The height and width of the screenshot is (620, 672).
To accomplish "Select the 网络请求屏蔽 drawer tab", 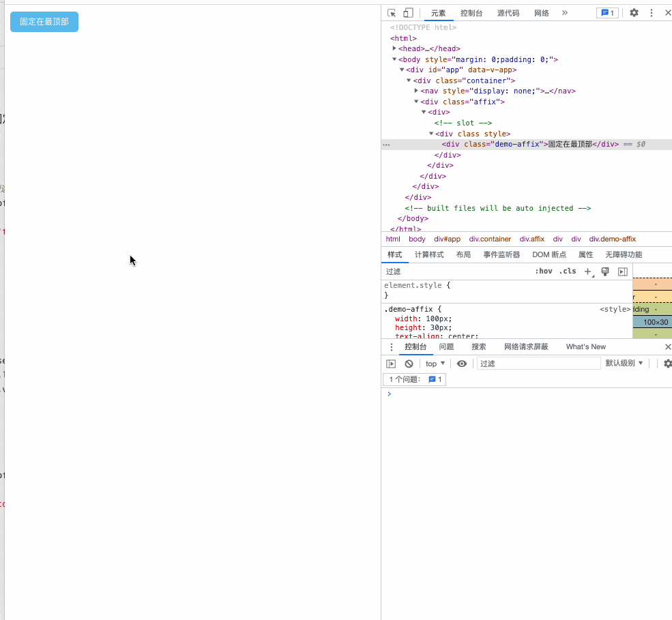I will click(526, 347).
